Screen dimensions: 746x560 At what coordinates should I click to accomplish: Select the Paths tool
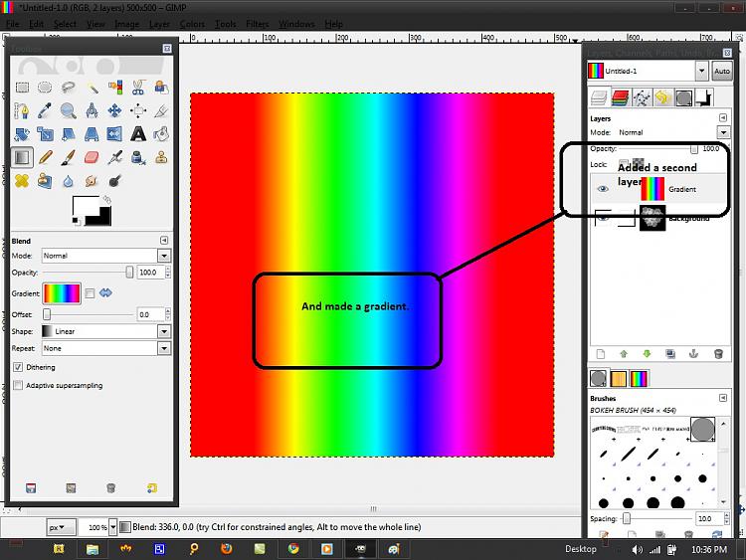[x=22, y=110]
